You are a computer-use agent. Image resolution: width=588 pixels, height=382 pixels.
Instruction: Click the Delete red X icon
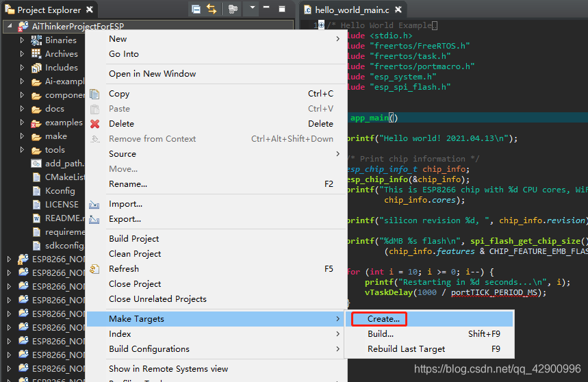point(95,124)
